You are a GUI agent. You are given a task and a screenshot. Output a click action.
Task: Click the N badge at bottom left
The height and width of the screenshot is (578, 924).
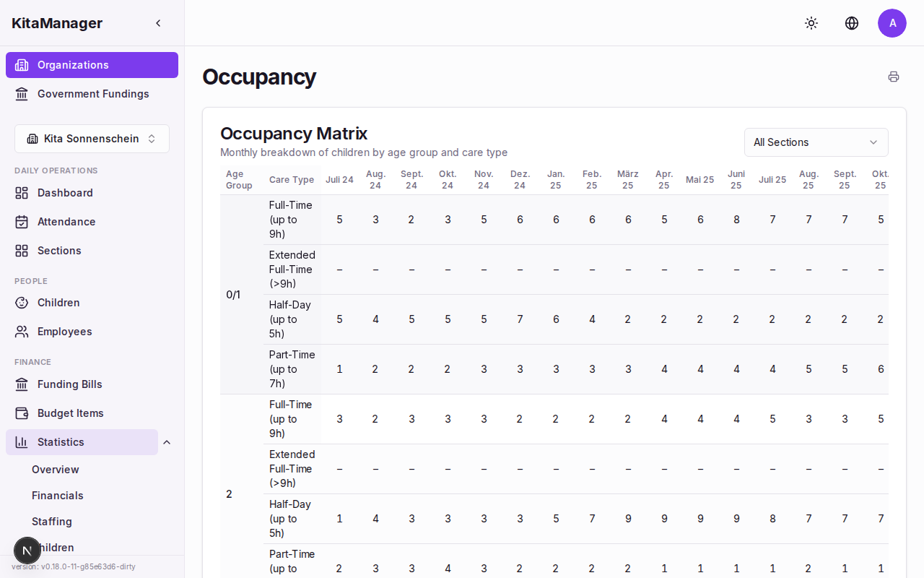[27, 551]
